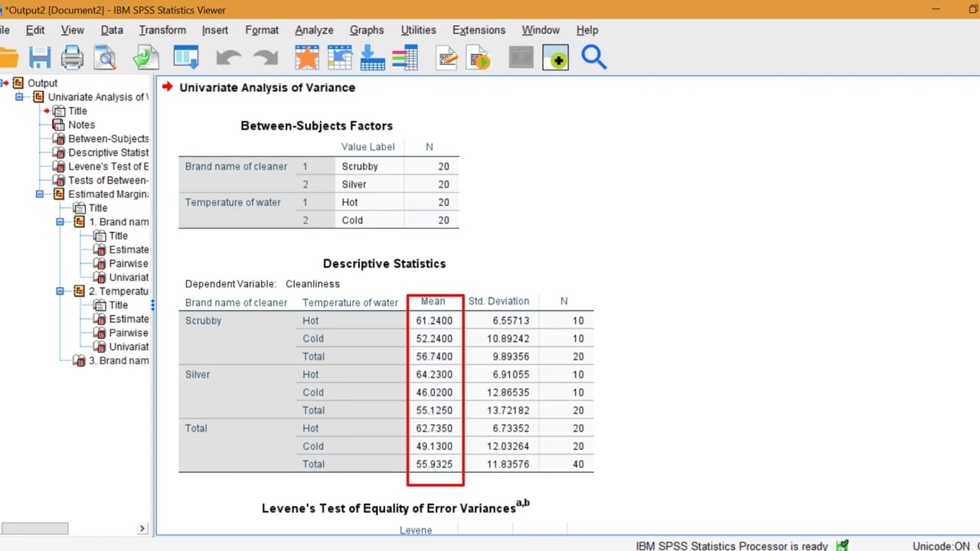Viewport: 980px width, 551px height.
Task: Select Tests of Between- item in outline
Action: tap(108, 181)
